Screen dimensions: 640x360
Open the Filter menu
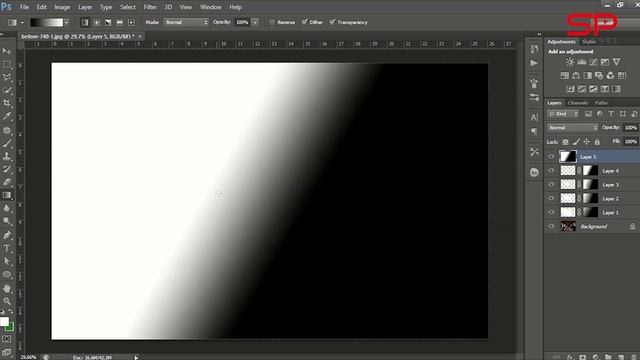[x=150, y=7]
